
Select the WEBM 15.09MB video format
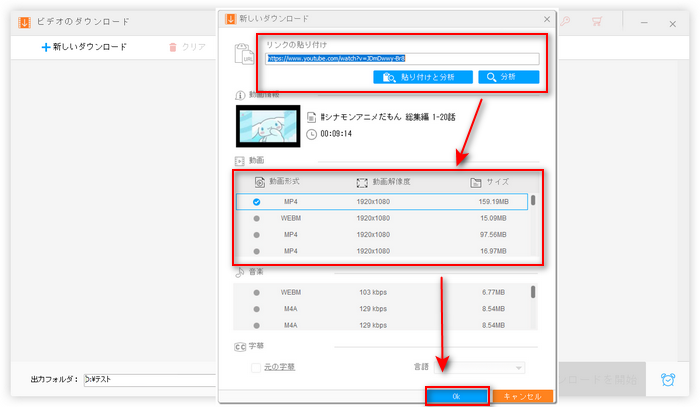tap(259, 218)
